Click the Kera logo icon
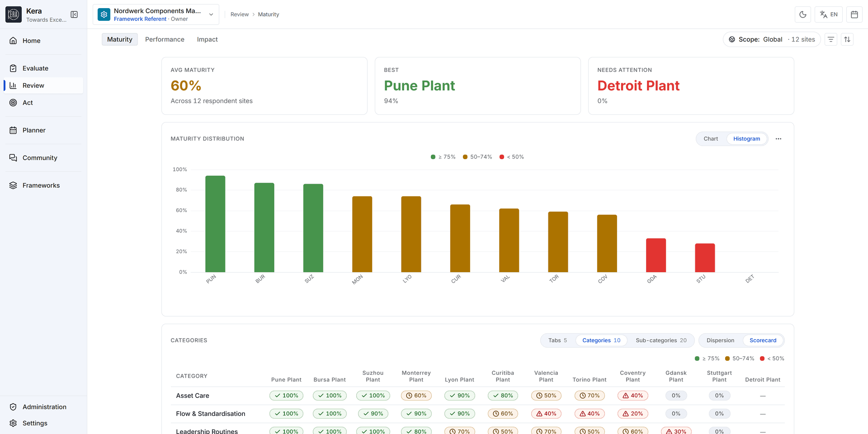 (14, 14)
